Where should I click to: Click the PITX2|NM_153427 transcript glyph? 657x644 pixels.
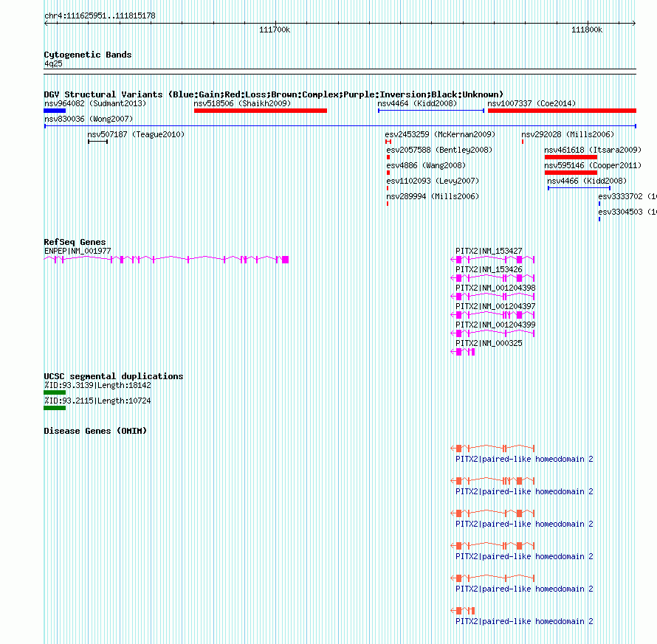tap(492, 260)
